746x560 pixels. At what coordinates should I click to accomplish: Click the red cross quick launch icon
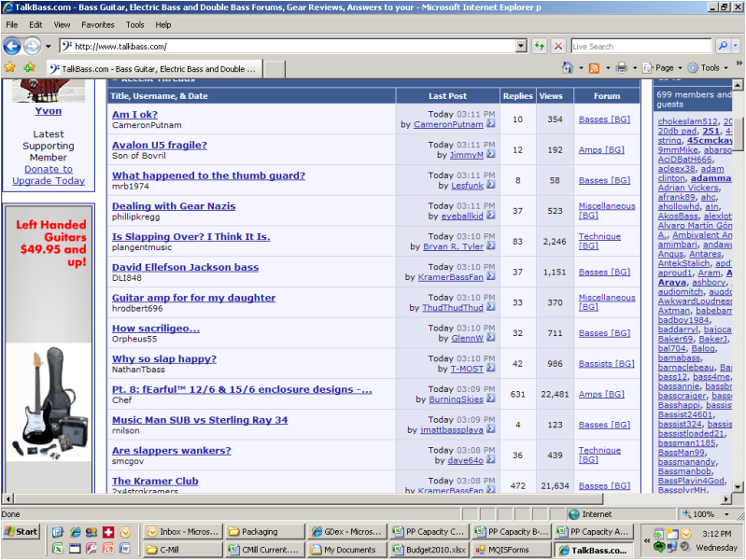108,532
